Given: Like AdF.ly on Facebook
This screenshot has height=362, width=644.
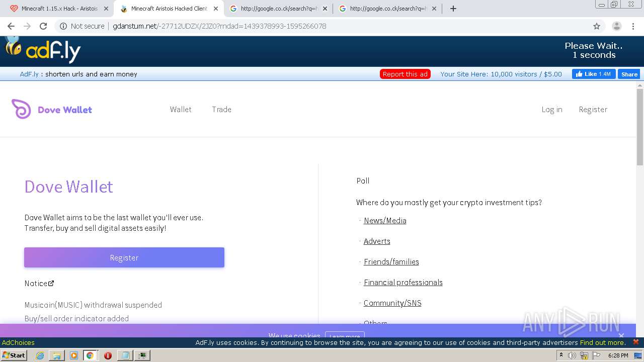Looking at the screenshot, I should 594,74.
